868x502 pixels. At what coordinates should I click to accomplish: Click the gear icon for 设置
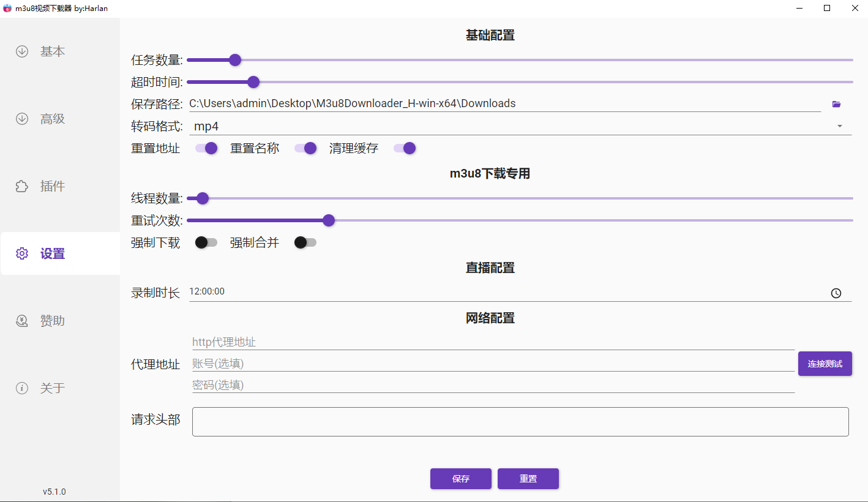(22, 253)
